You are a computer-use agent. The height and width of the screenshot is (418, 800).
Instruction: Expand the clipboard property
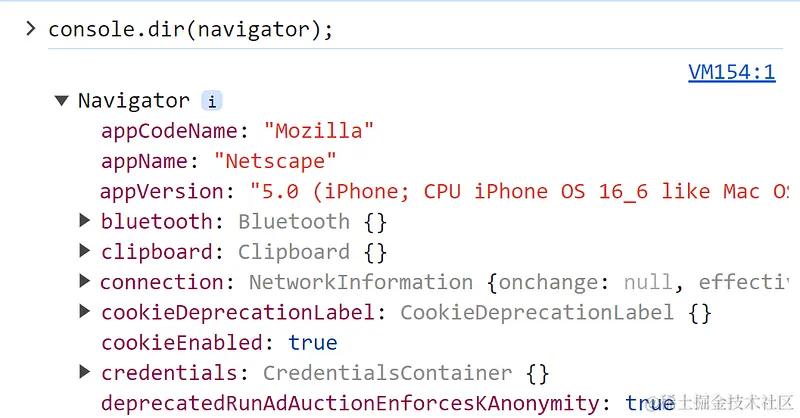coord(85,251)
